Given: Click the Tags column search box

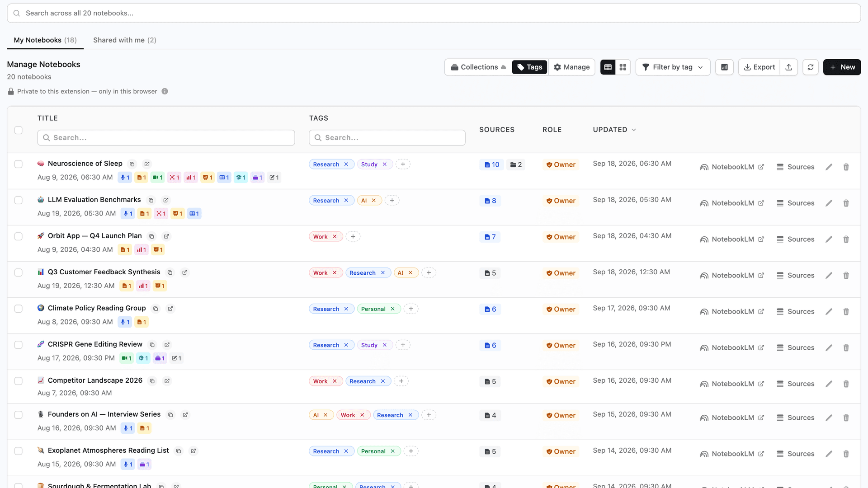Looking at the screenshot, I should pyautogui.click(x=387, y=138).
